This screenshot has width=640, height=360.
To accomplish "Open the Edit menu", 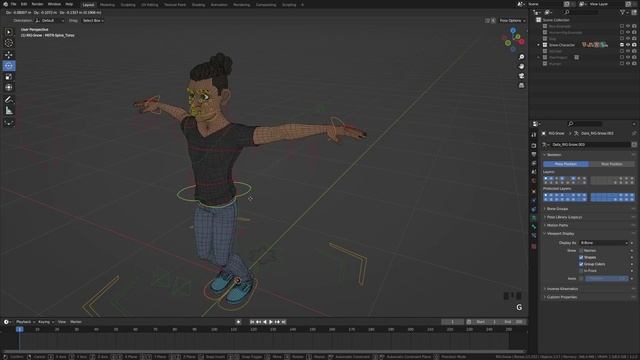I will click(x=24, y=4).
